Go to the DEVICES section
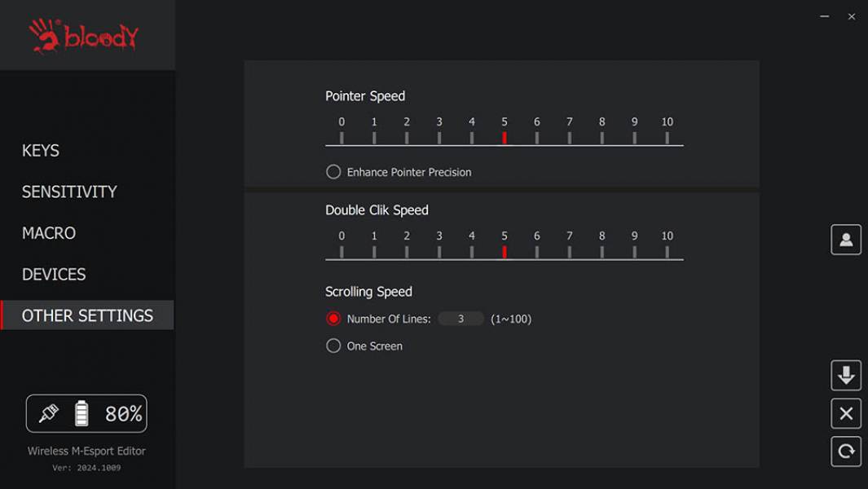This screenshot has height=489, width=868. tap(54, 274)
